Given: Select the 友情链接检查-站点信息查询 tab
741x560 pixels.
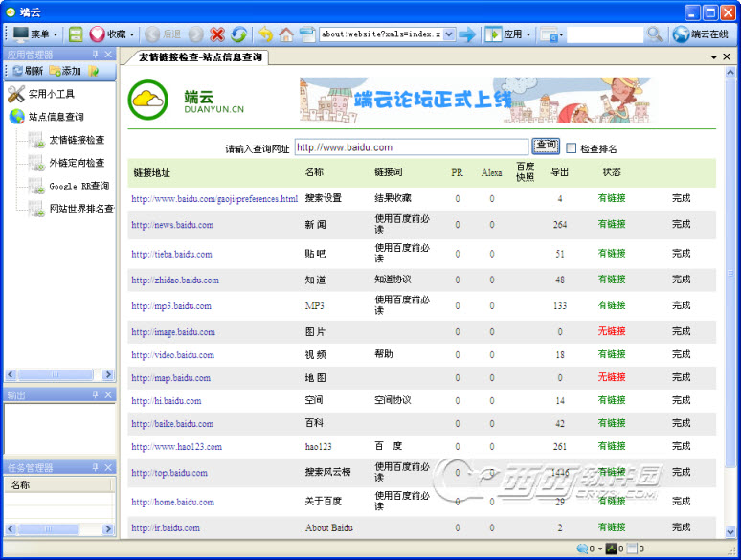Looking at the screenshot, I should (199, 57).
